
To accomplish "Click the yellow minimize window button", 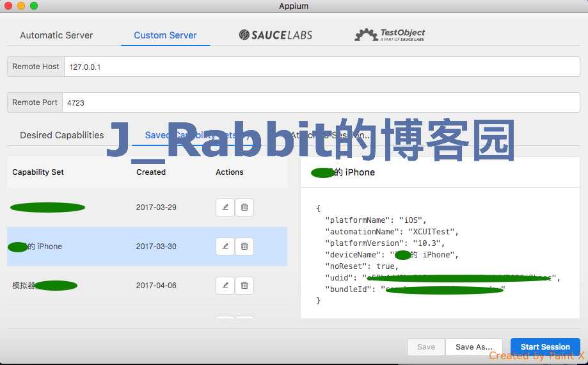I will click(x=21, y=6).
